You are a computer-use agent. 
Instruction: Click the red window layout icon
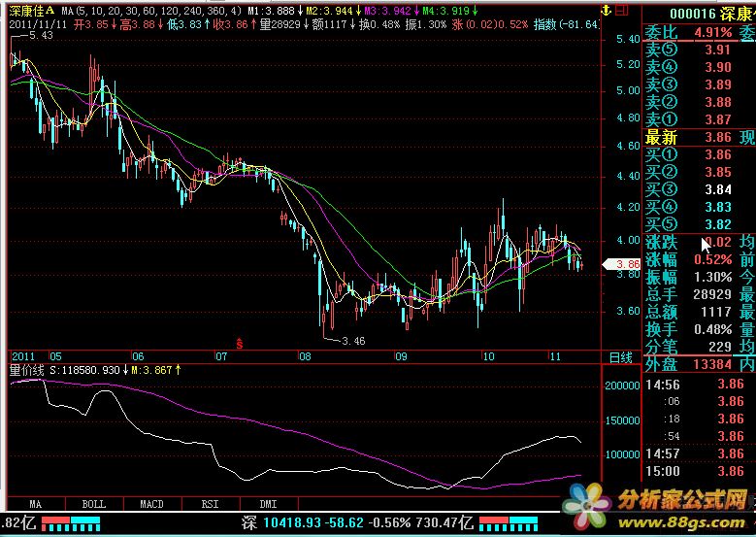click(623, 10)
